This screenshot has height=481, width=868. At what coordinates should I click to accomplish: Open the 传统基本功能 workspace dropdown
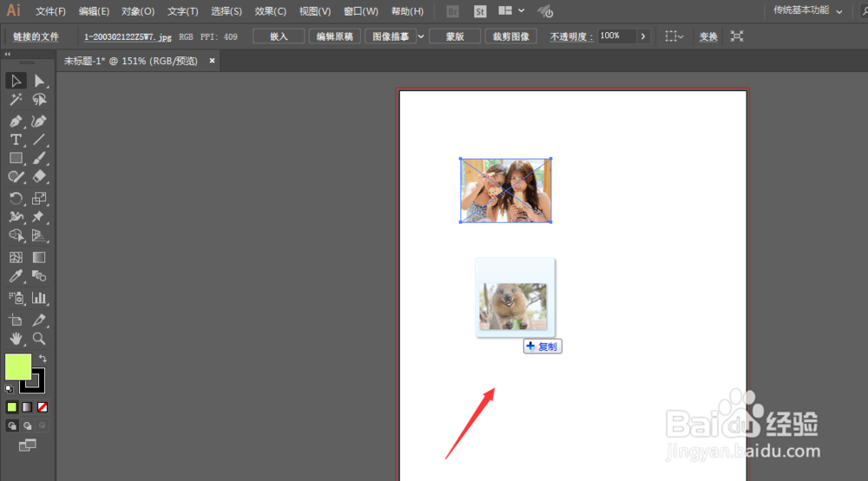[x=807, y=10]
